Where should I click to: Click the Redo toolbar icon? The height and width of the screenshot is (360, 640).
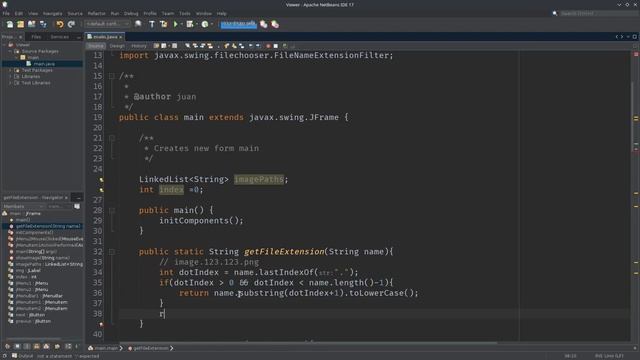tap(71, 24)
